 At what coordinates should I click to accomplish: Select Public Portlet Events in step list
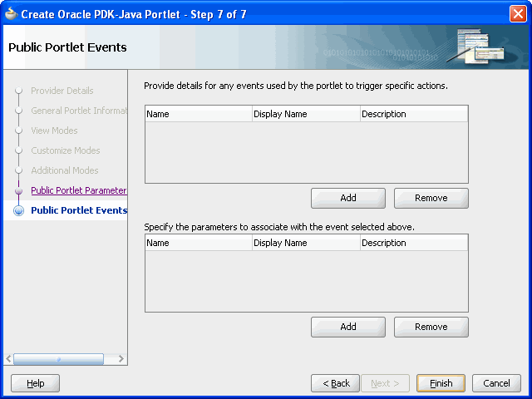pyautogui.click(x=79, y=210)
